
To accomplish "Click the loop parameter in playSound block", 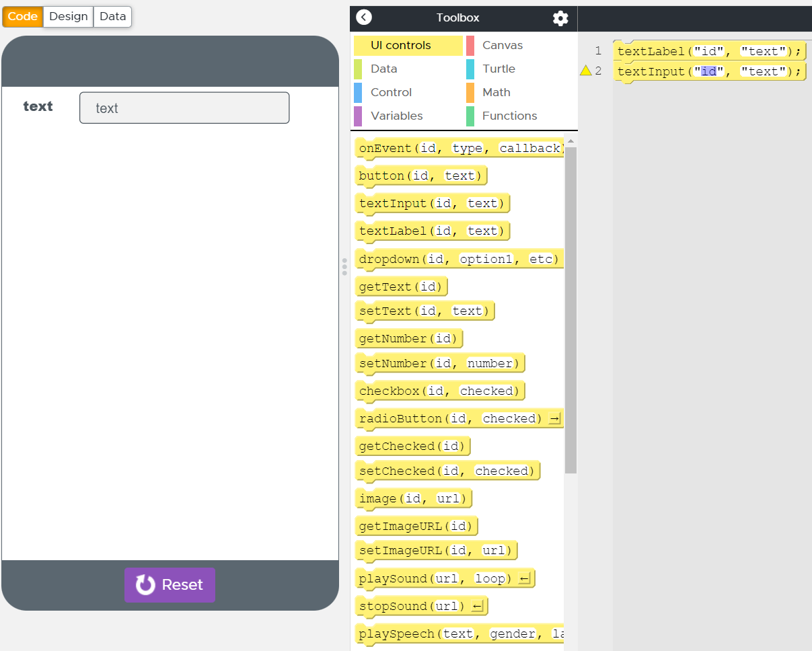I will point(490,579).
